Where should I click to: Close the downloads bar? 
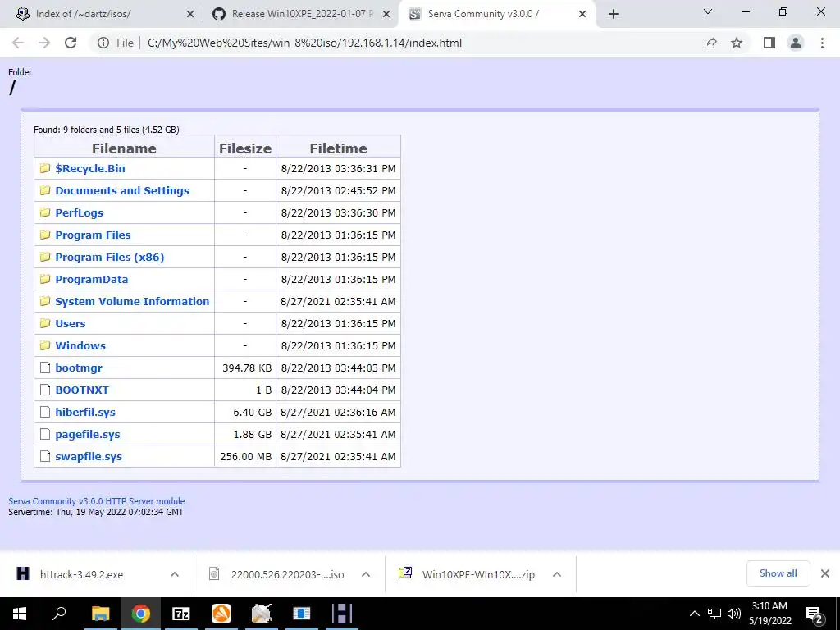pos(825,573)
